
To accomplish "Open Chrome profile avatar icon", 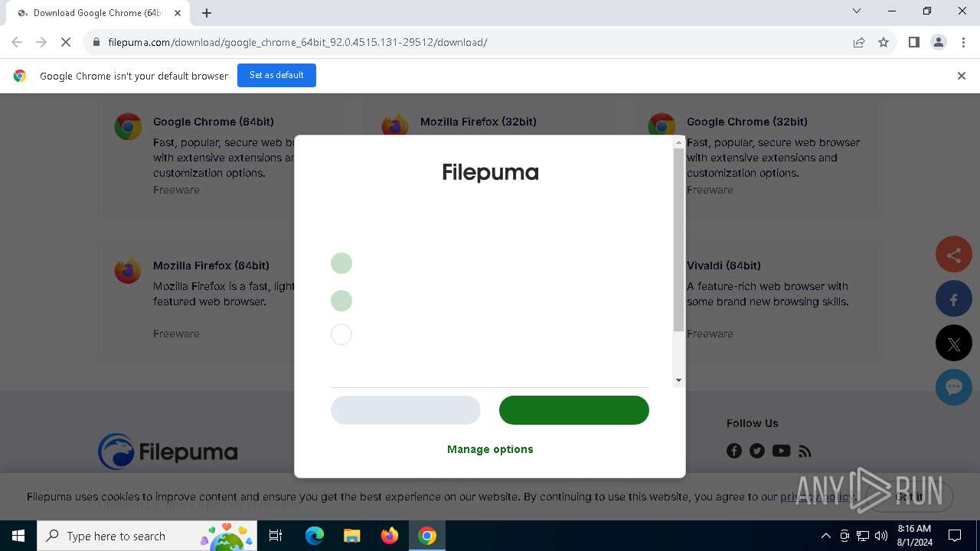I will click(938, 42).
